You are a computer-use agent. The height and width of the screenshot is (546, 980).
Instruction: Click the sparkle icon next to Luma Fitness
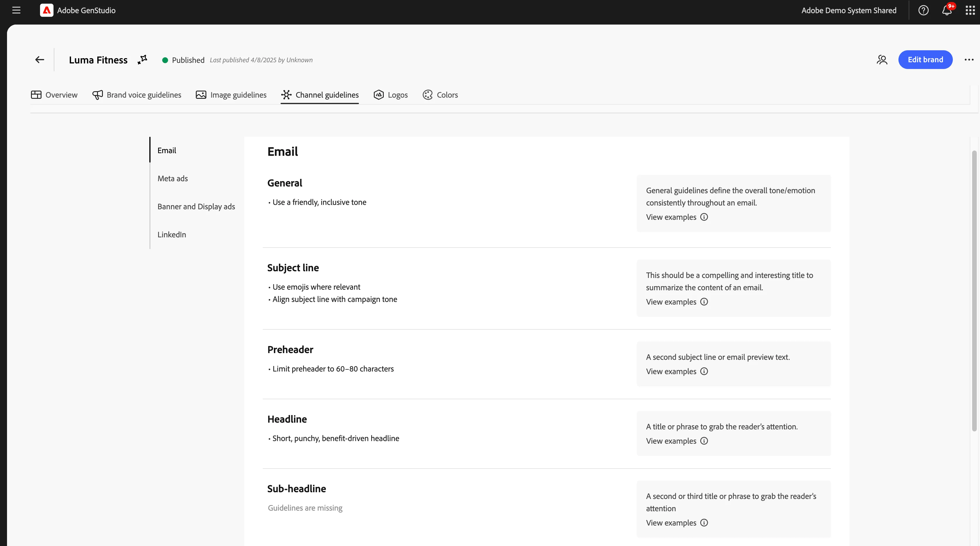click(x=142, y=60)
